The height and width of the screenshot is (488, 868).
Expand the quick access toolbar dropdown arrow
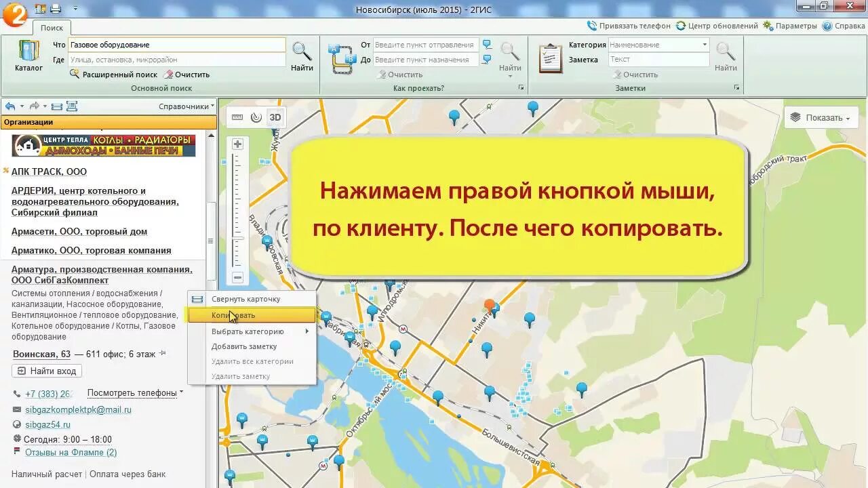pyautogui.click(x=75, y=9)
